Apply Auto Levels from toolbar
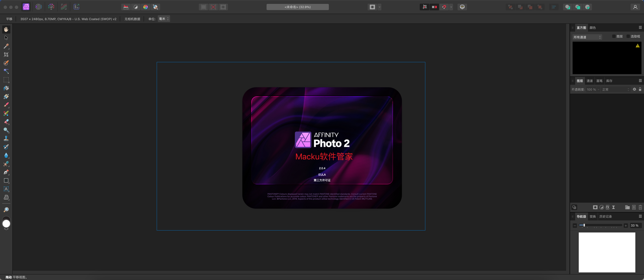The image size is (644, 280). coord(126,7)
